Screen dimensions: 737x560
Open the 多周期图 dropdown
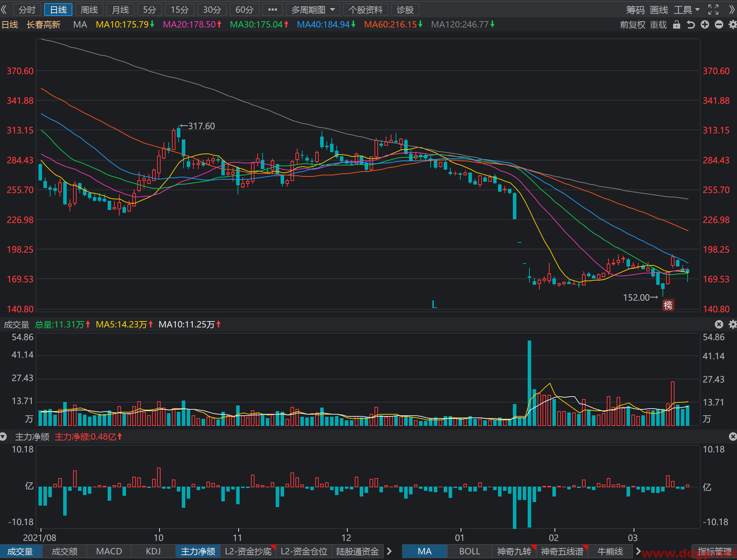313,10
